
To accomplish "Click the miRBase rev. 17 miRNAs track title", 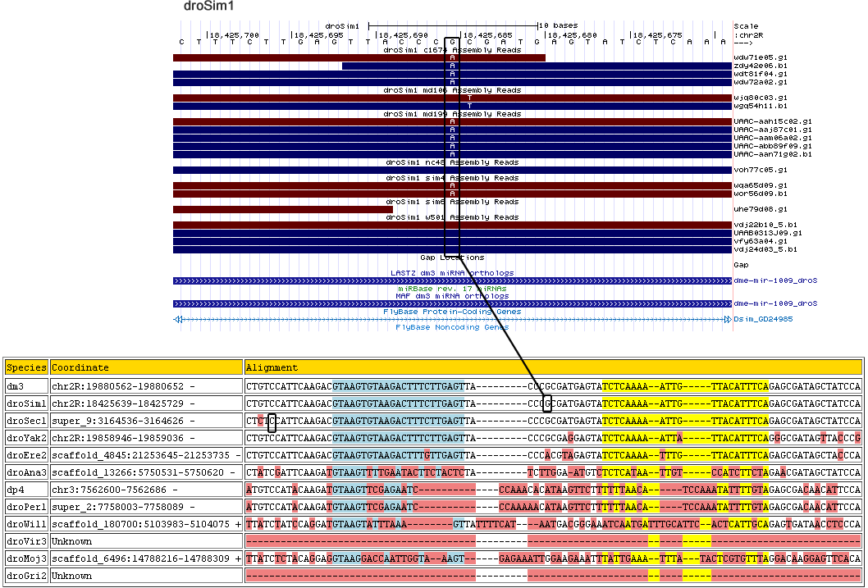I will [452, 289].
